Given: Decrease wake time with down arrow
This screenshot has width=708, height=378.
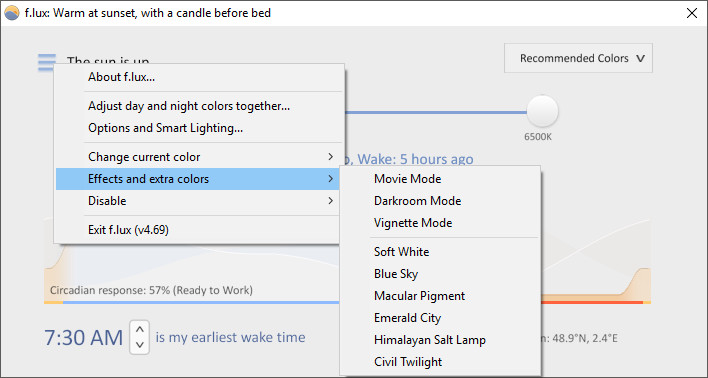Looking at the screenshot, I should [140, 345].
